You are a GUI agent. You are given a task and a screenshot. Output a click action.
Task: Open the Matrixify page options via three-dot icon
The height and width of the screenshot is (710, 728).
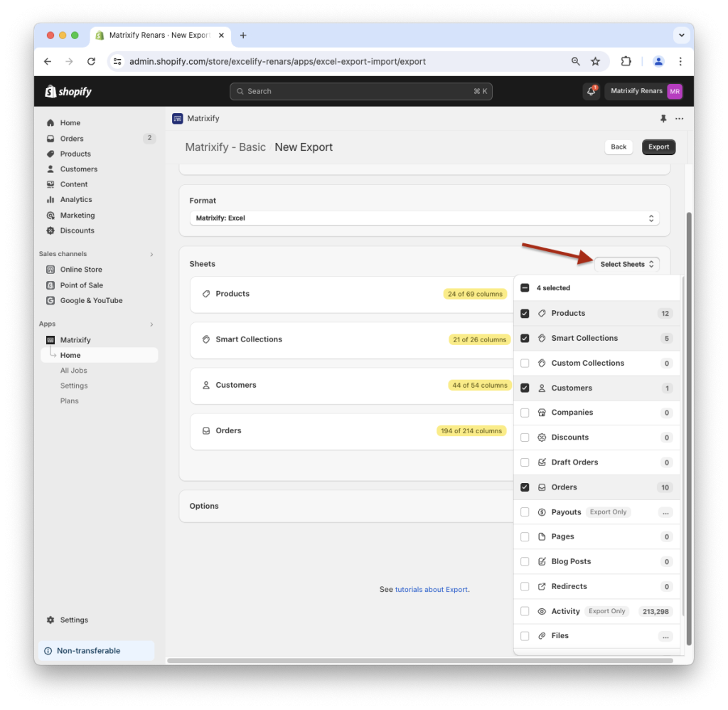pos(680,118)
